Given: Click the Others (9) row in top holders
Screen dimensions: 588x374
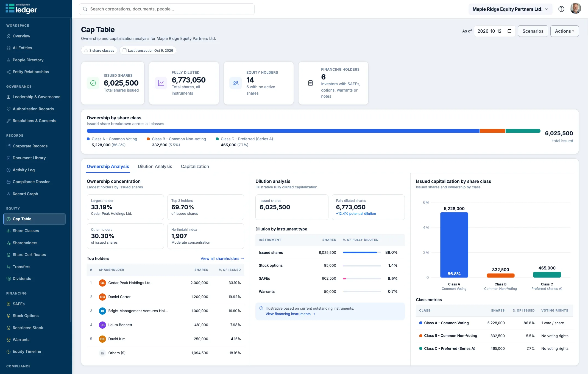Looking at the screenshot, I should coord(165,353).
